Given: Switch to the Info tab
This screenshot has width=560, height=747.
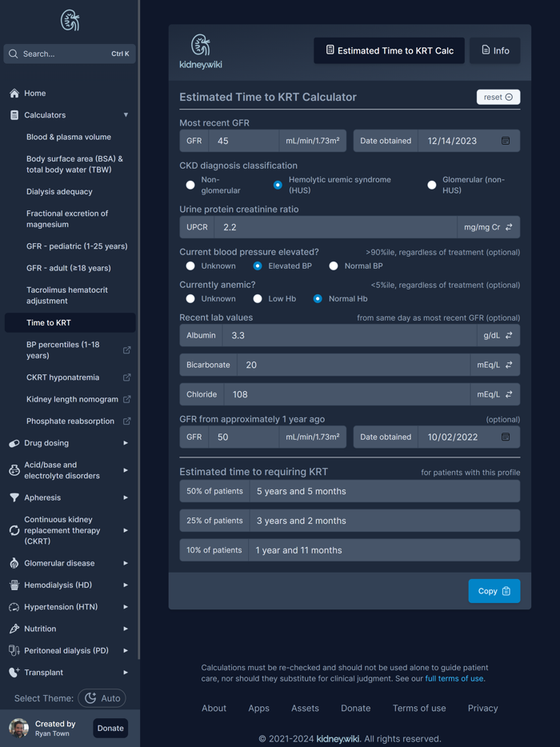Looking at the screenshot, I should pyautogui.click(x=494, y=50).
